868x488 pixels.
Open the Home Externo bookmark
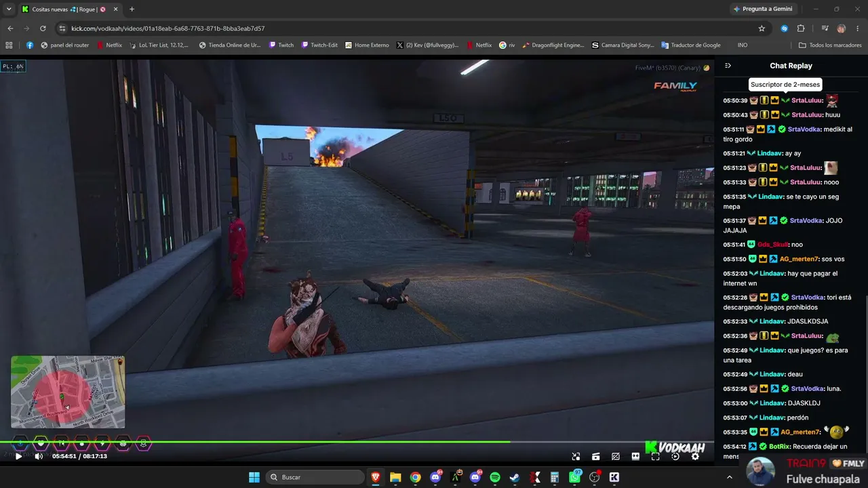tap(367, 45)
